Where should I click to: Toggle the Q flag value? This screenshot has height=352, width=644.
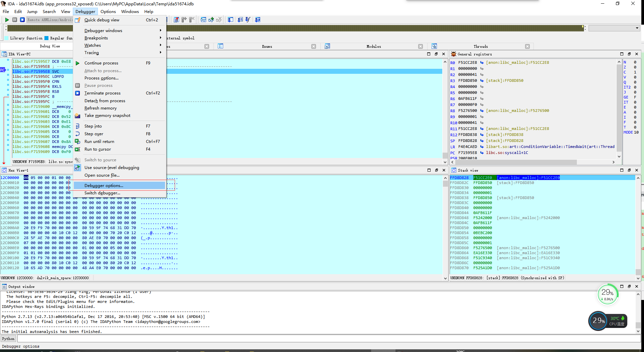pos(635,82)
